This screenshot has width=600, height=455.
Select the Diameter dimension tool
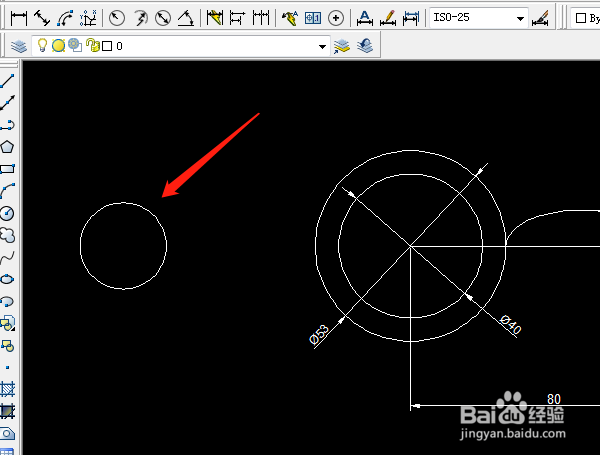pyautogui.click(x=163, y=18)
